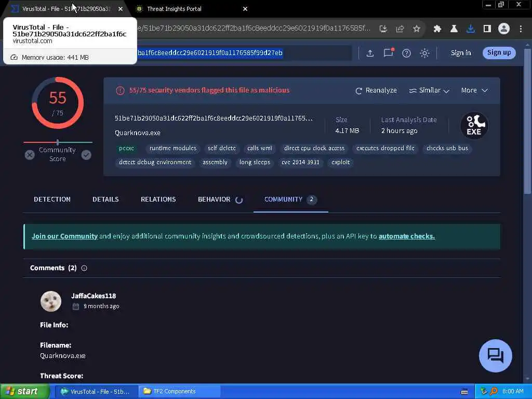Click the upload file icon in VirusTotal header
Viewport: 532px width, 399px height.
tap(370, 53)
